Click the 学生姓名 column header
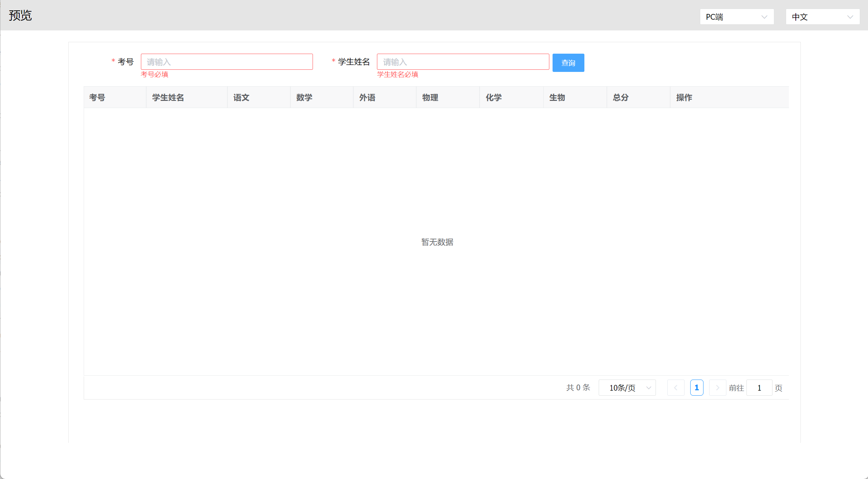Screen dimensions: 868x479 168,97
